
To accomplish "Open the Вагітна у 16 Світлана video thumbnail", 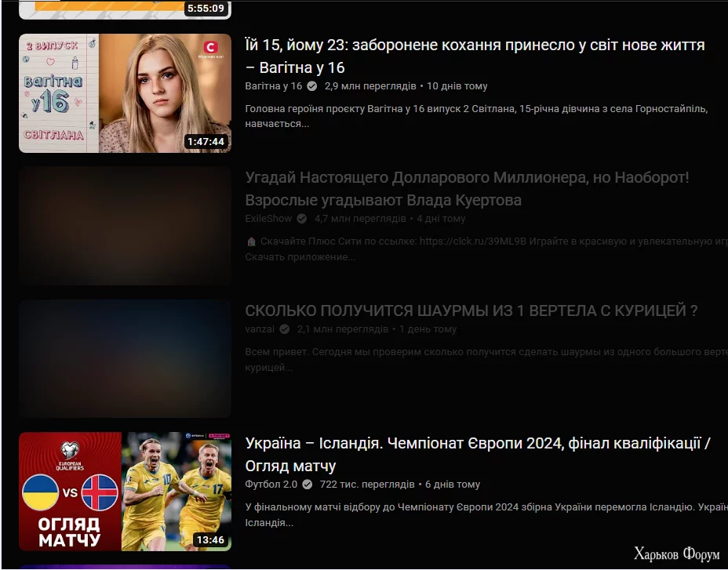I will [125, 93].
